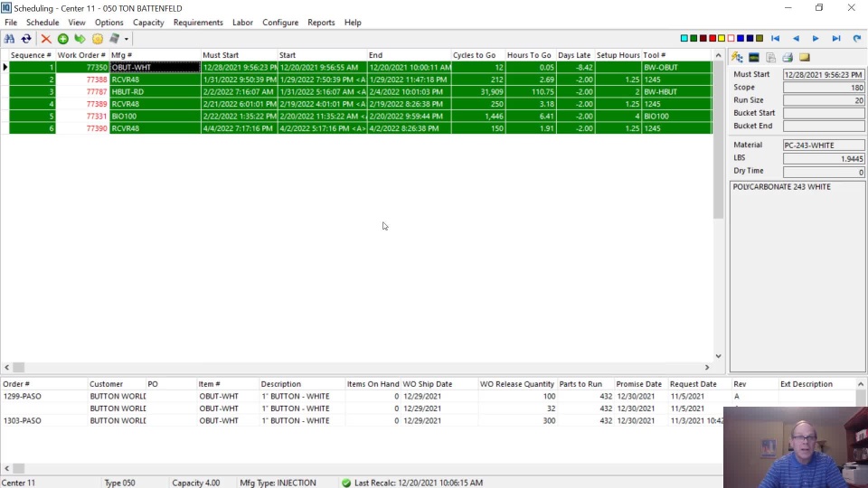Click the Must Start column header
The image size is (868, 488).
(x=239, y=55)
